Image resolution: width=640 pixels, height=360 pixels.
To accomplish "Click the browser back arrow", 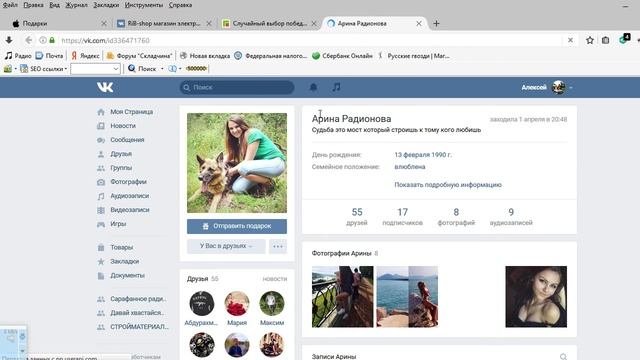I will [x=29, y=40].
